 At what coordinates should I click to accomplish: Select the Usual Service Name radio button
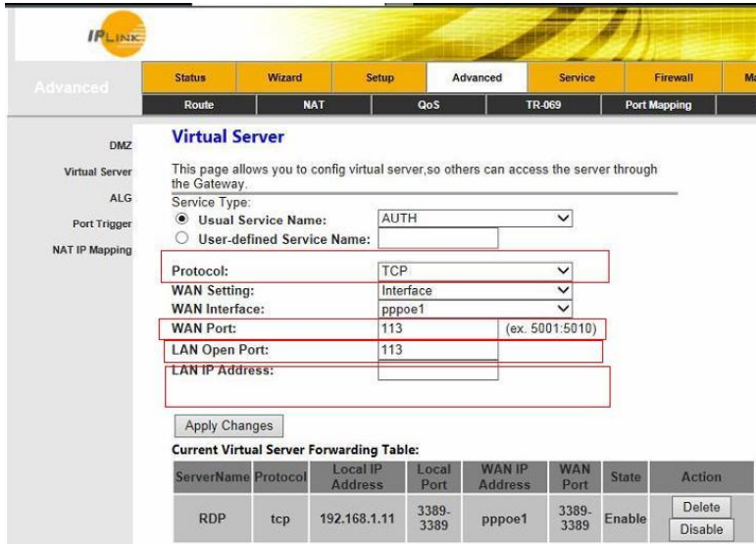[179, 220]
